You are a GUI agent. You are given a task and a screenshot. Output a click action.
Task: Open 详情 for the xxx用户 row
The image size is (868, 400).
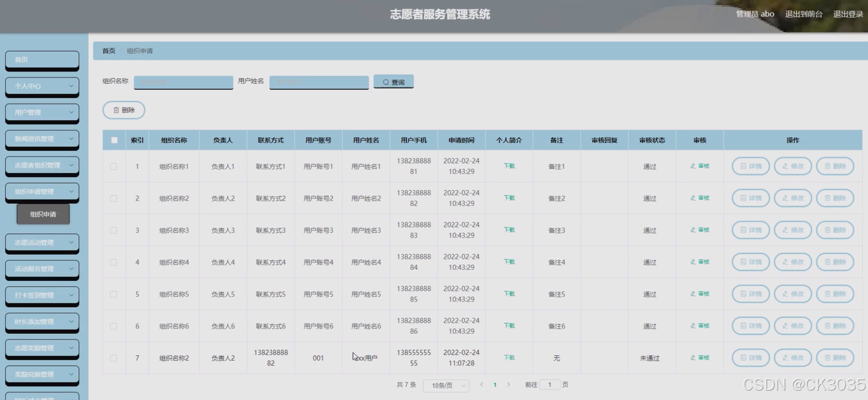(751, 358)
